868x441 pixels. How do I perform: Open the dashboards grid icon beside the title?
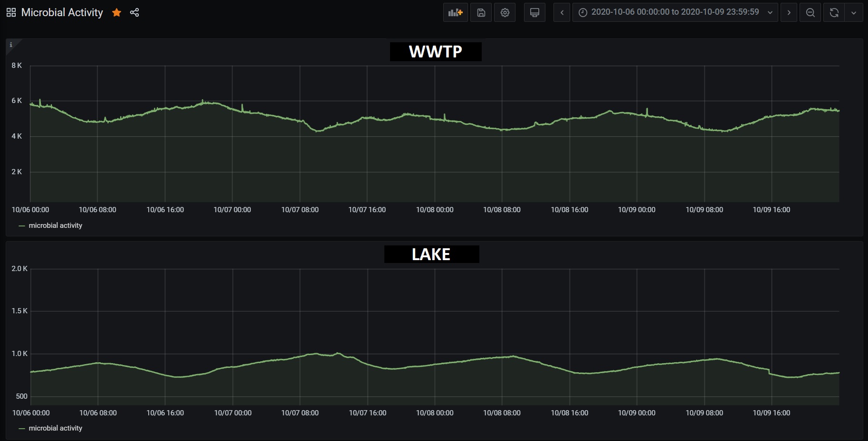[11, 13]
